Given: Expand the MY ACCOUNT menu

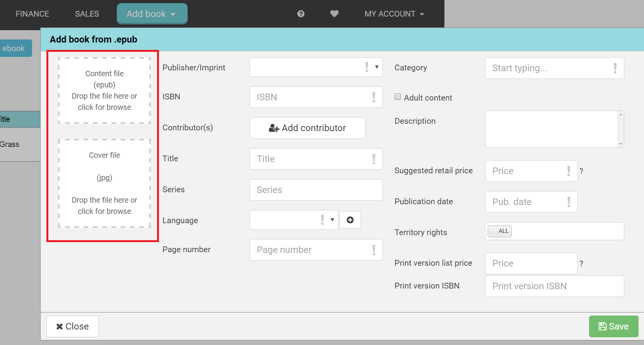Looking at the screenshot, I should coord(395,14).
